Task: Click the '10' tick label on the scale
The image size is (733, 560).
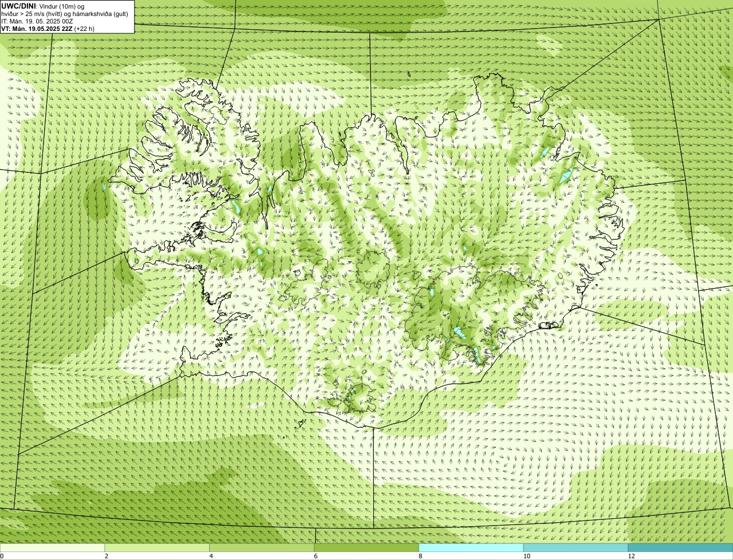Action: click(526, 556)
